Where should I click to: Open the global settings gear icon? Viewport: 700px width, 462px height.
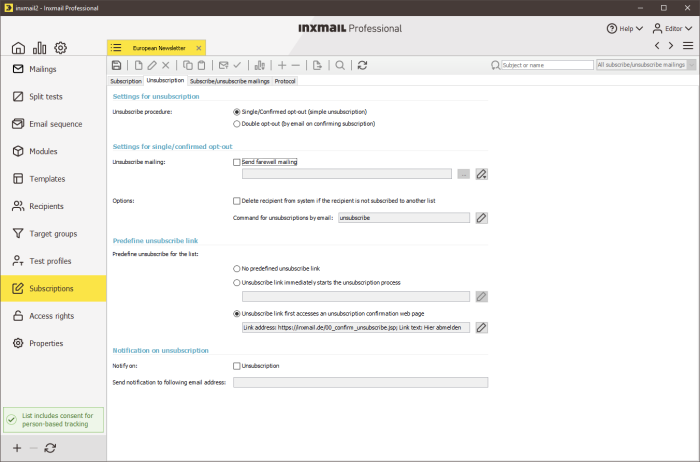click(60, 47)
